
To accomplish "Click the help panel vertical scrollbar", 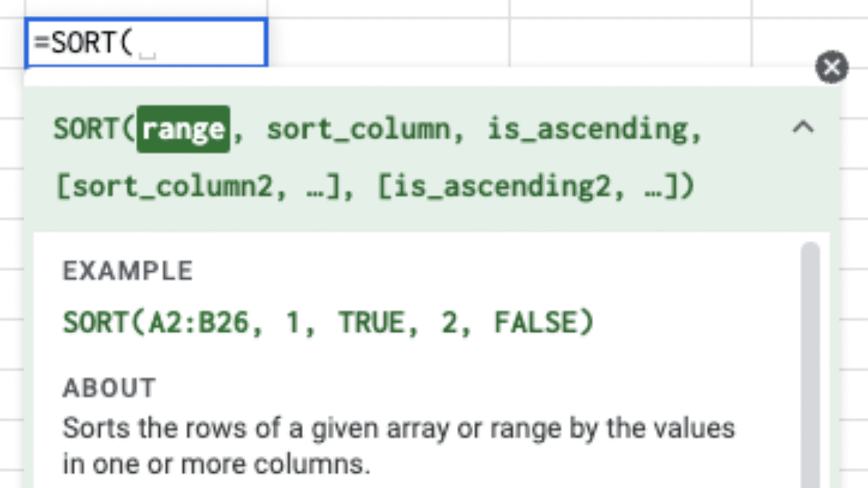I will (x=810, y=361).
